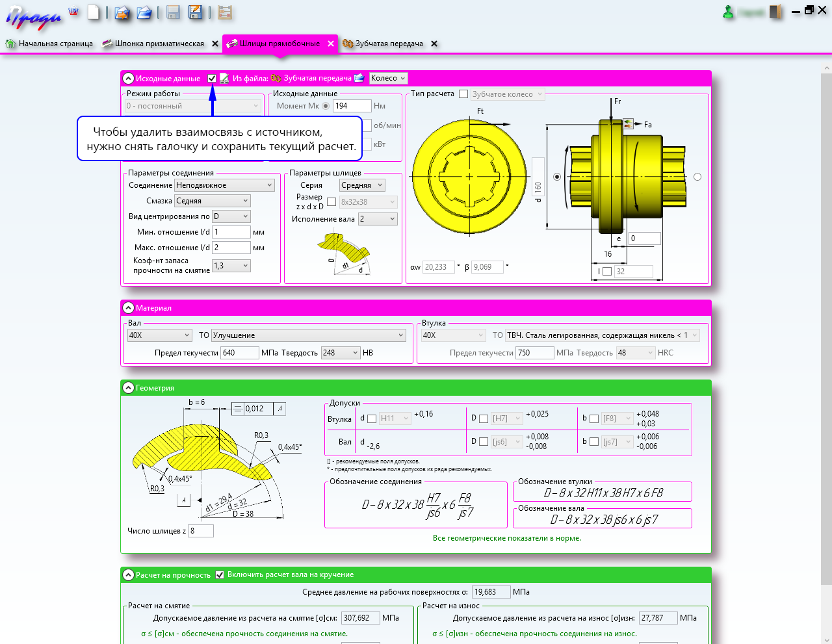
Task: Open the Начальная страница tab
Action: click(x=49, y=44)
